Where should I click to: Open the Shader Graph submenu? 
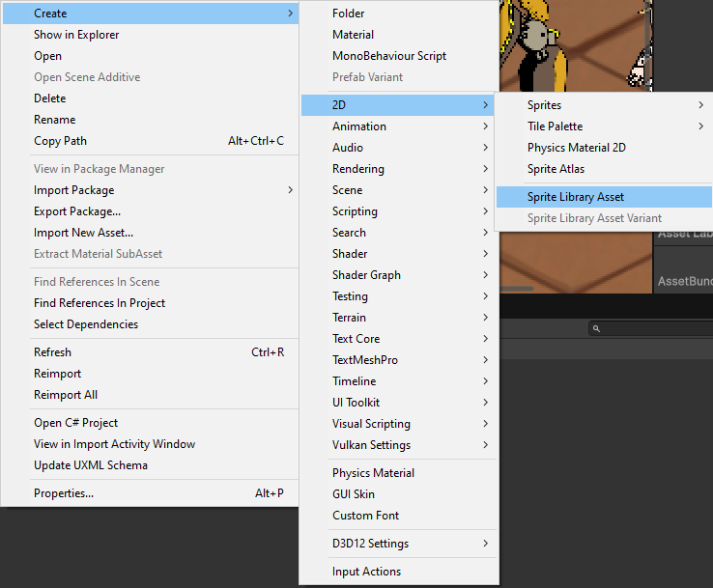366,275
